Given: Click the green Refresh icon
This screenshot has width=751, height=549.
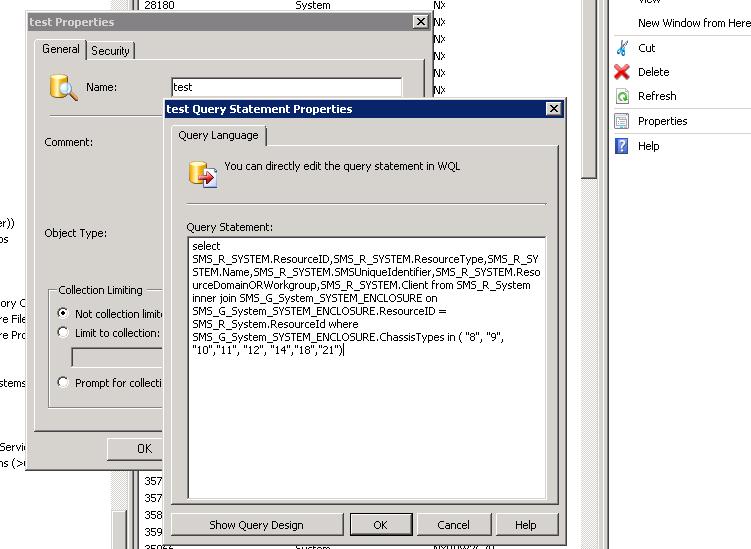Looking at the screenshot, I should (621, 96).
